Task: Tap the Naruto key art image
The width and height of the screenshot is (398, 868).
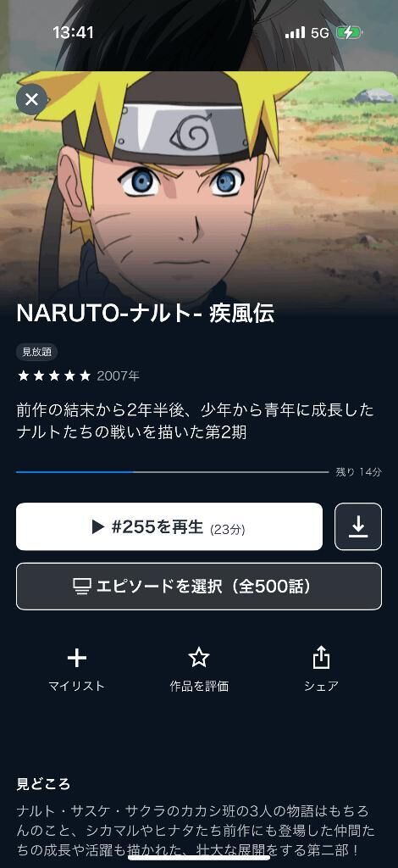Action: (x=199, y=183)
